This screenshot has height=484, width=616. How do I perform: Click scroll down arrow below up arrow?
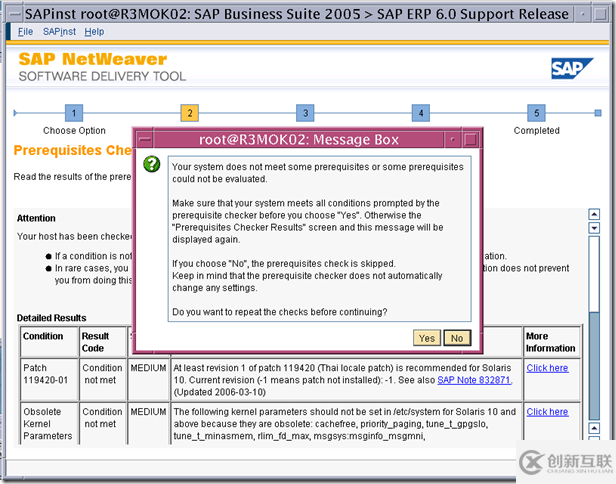pyautogui.click(x=594, y=228)
